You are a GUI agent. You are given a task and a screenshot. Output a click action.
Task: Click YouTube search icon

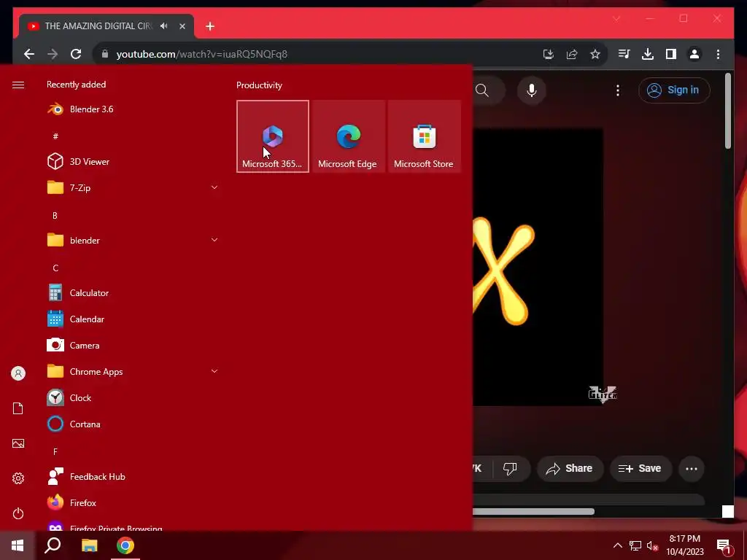pyautogui.click(x=482, y=90)
